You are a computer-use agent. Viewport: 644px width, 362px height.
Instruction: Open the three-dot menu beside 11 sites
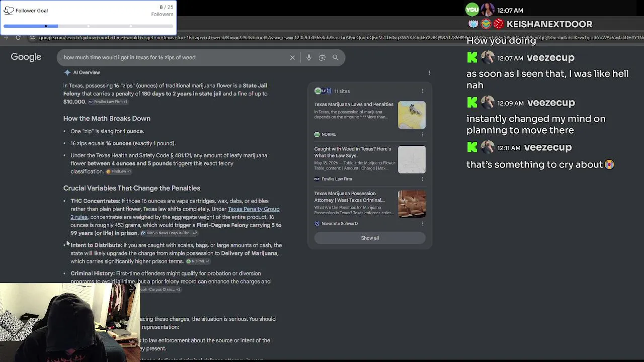[423, 91]
